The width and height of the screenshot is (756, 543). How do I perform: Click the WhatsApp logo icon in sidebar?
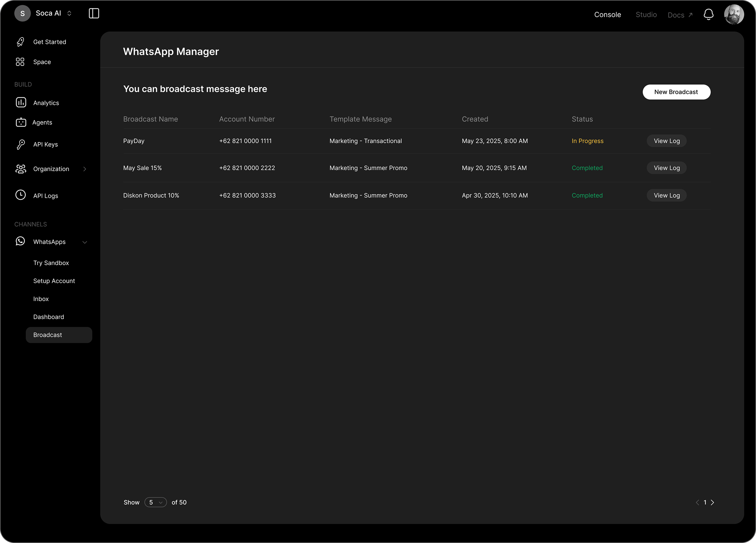(20, 241)
